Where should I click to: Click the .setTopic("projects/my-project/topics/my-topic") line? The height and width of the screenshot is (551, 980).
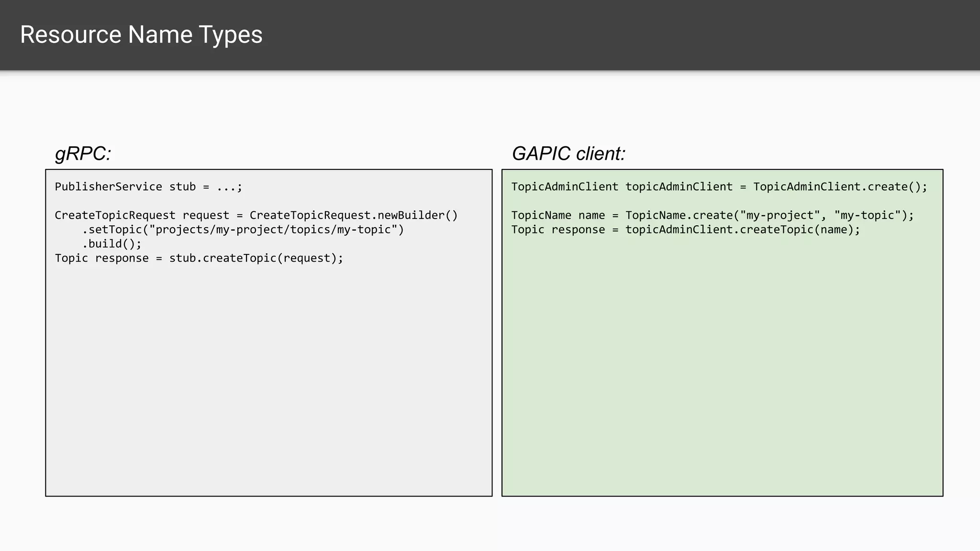(243, 230)
